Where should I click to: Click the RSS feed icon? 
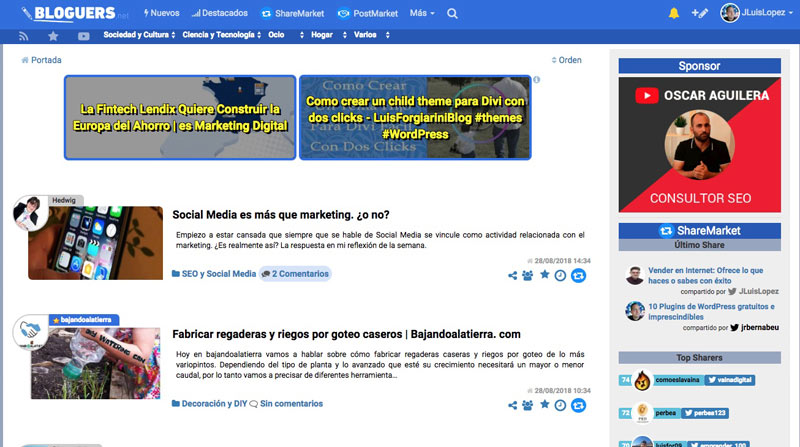(x=23, y=36)
